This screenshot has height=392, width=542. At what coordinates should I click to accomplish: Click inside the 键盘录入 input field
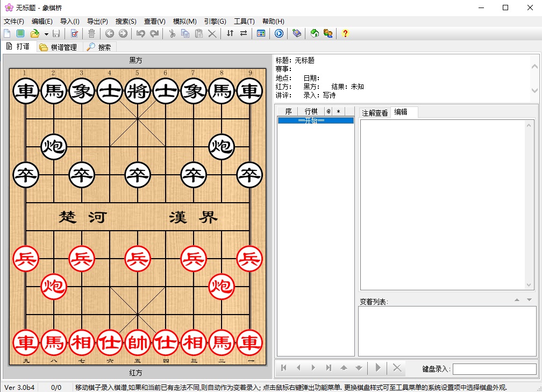pos(495,368)
